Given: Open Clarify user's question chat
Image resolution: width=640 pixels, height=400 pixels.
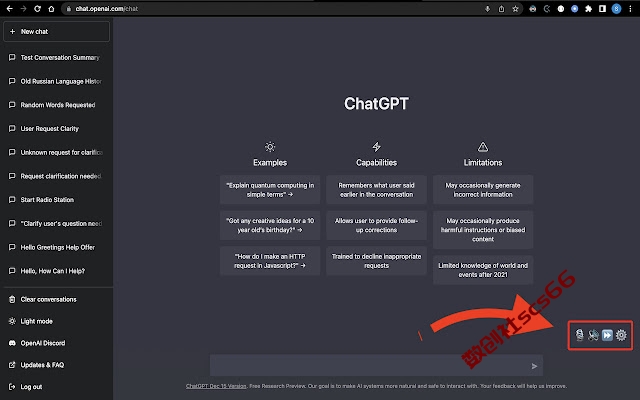Looking at the screenshot, I should pos(56,223).
